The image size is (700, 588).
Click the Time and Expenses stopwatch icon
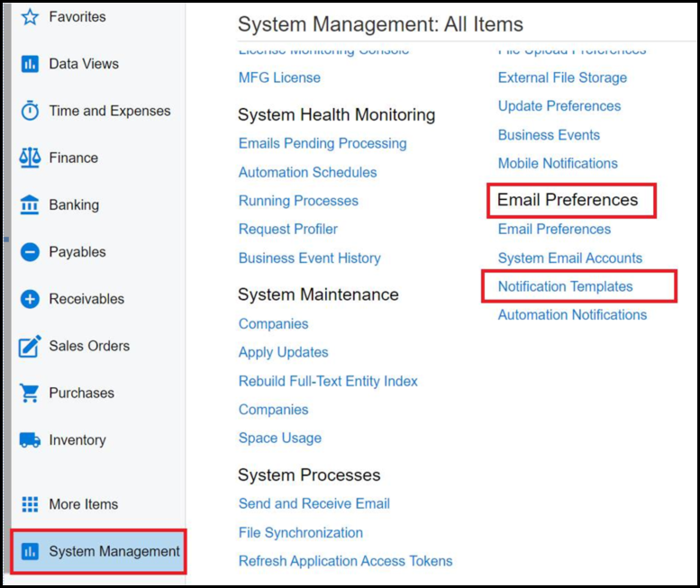coord(30,111)
